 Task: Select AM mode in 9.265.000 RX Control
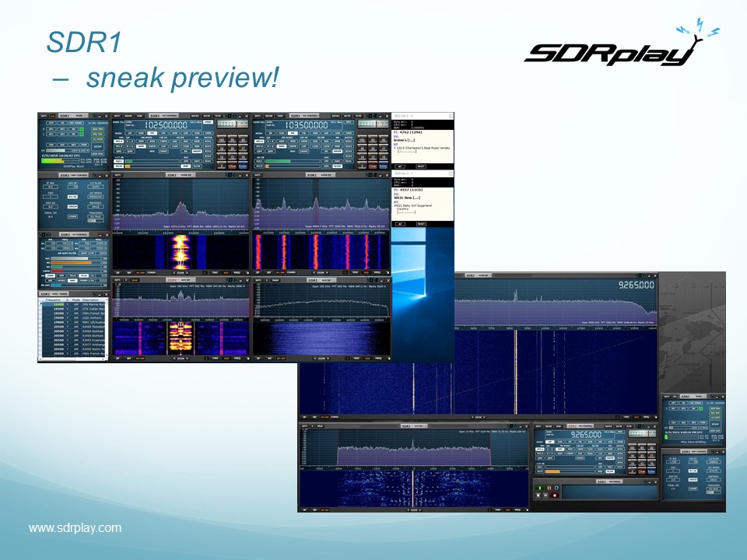point(550,442)
